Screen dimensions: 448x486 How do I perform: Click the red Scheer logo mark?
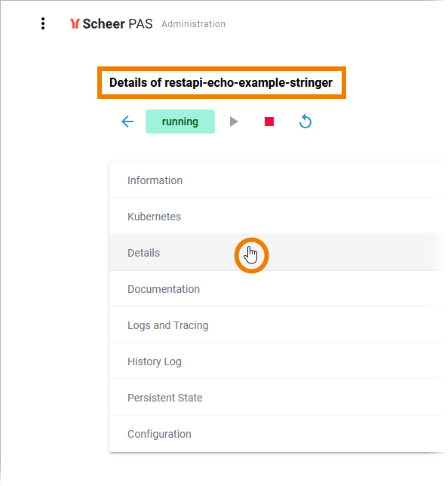pos(75,24)
